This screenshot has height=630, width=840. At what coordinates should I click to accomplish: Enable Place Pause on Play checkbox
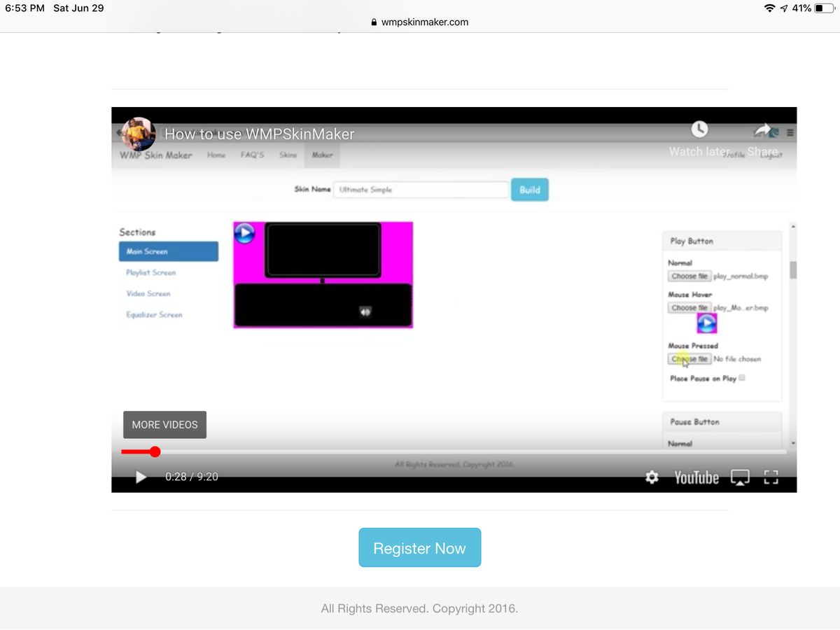(x=742, y=377)
